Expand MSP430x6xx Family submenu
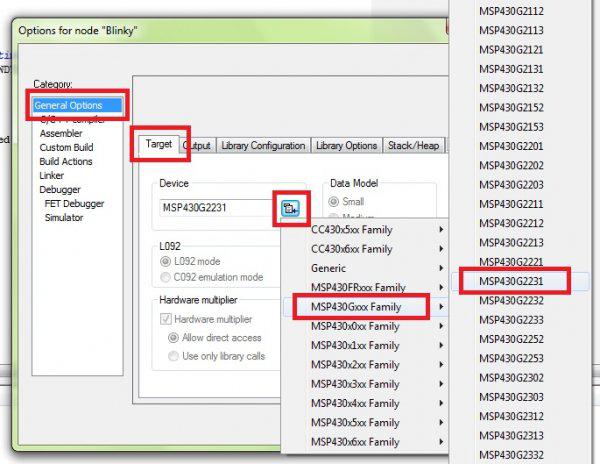The height and width of the screenshot is (464, 600). (x=365, y=442)
